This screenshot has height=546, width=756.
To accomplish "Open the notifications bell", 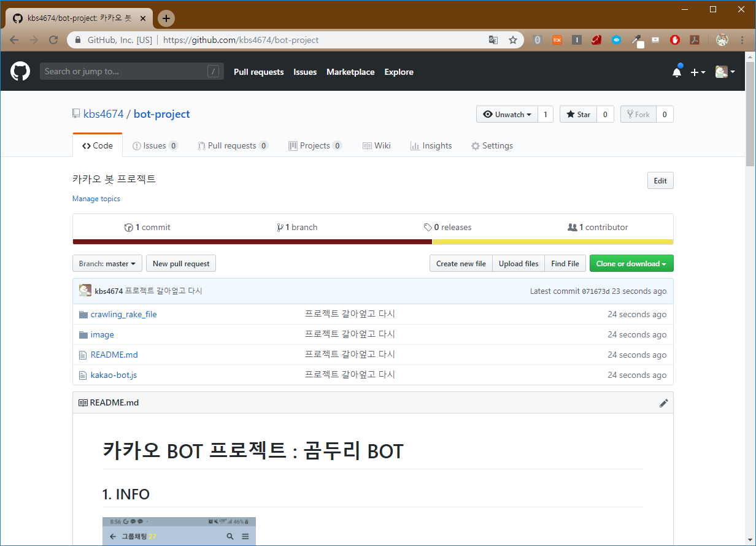I will (x=677, y=72).
